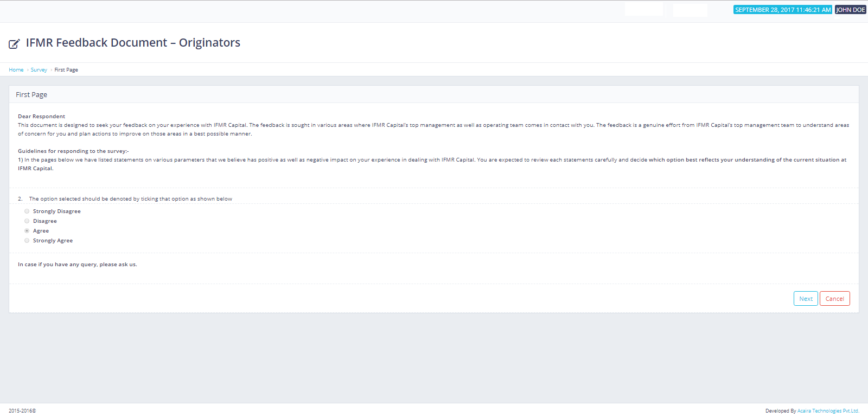This screenshot has width=868, height=418.
Task: Open the Acaira Technologies Pvt.Ltd. footer link
Action: [828, 411]
